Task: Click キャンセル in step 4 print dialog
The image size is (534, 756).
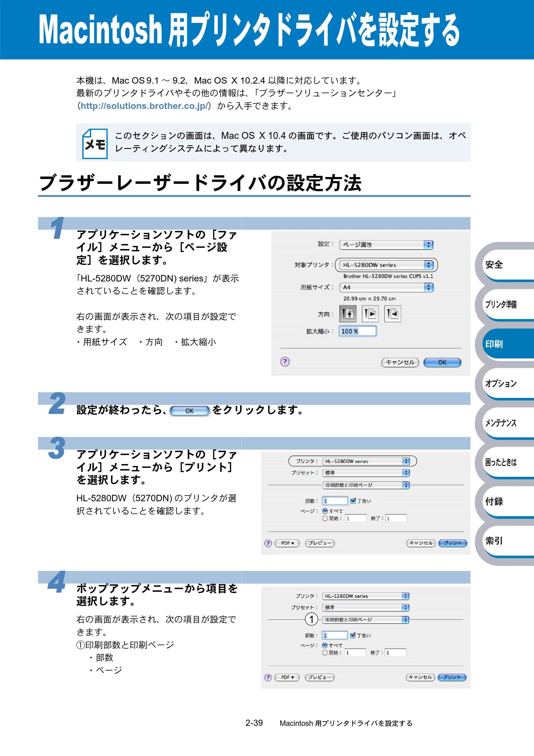Action: 421,677
